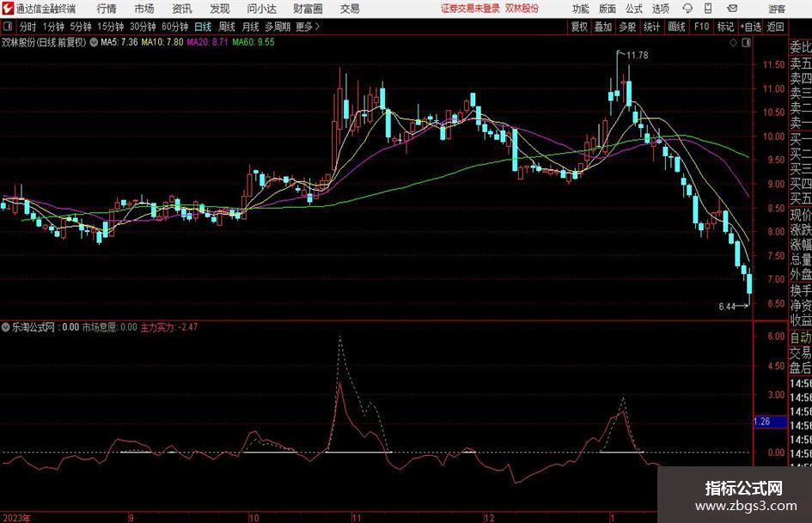
Task: Click the MA5: 7.36 value label
Action: [119, 42]
